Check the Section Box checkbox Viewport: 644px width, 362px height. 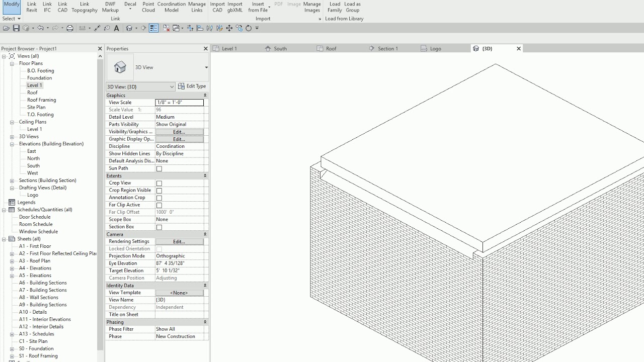coord(159,227)
